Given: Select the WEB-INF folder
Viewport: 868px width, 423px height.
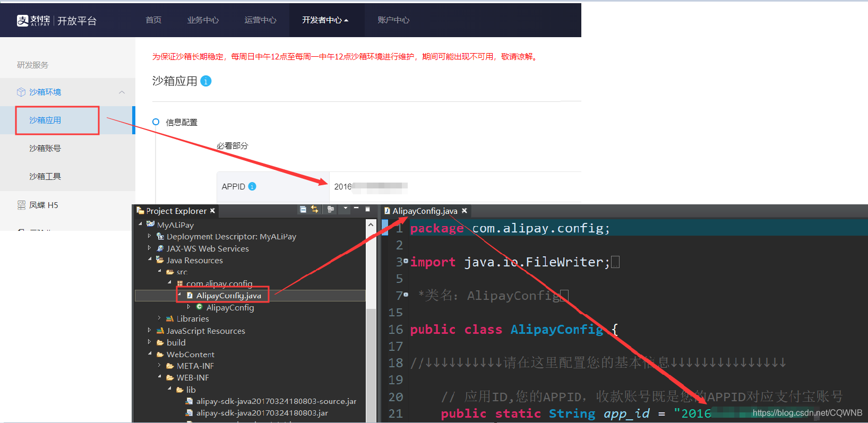Looking at the screenshot, I should pyautogui.click(x=192, y=378).
